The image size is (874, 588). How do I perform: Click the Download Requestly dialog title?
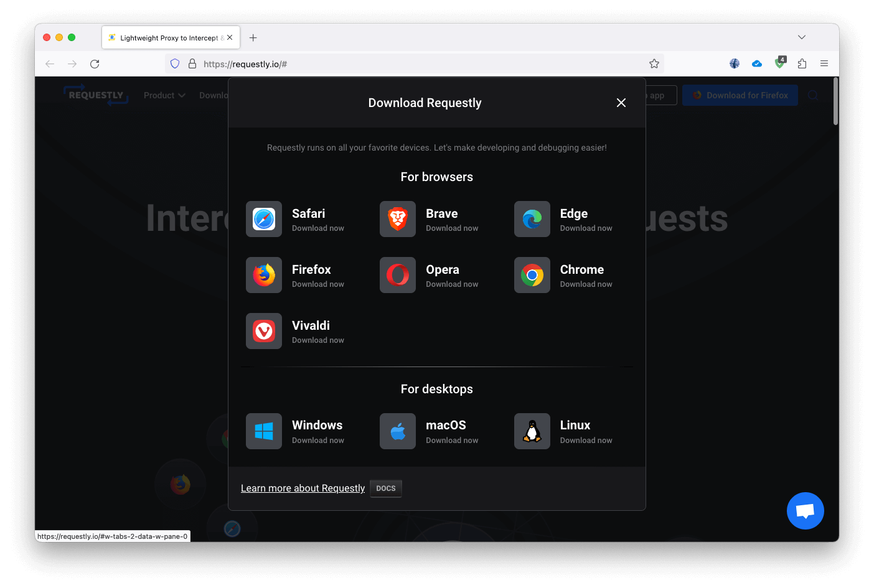click(x=425, y=103)
